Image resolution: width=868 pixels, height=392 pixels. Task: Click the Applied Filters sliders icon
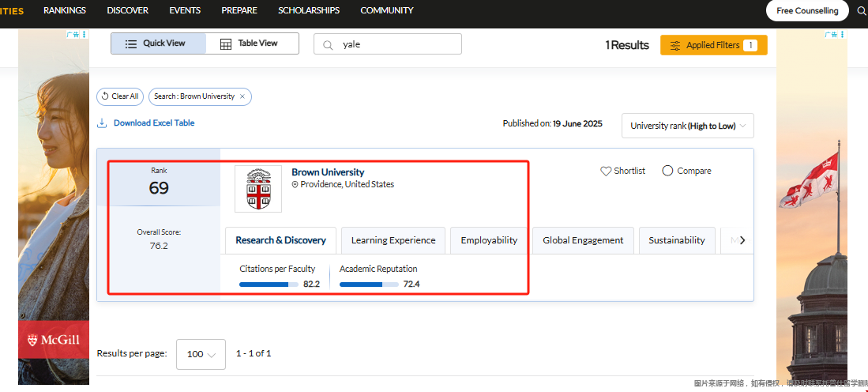click(x=674, y=46)
